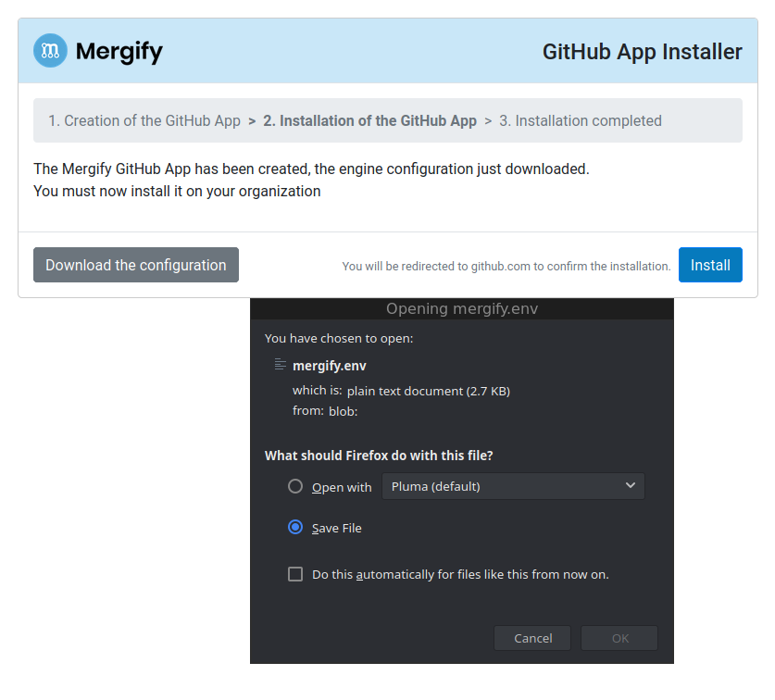Select step 3 Installation completed

click(x=581, y=120)
